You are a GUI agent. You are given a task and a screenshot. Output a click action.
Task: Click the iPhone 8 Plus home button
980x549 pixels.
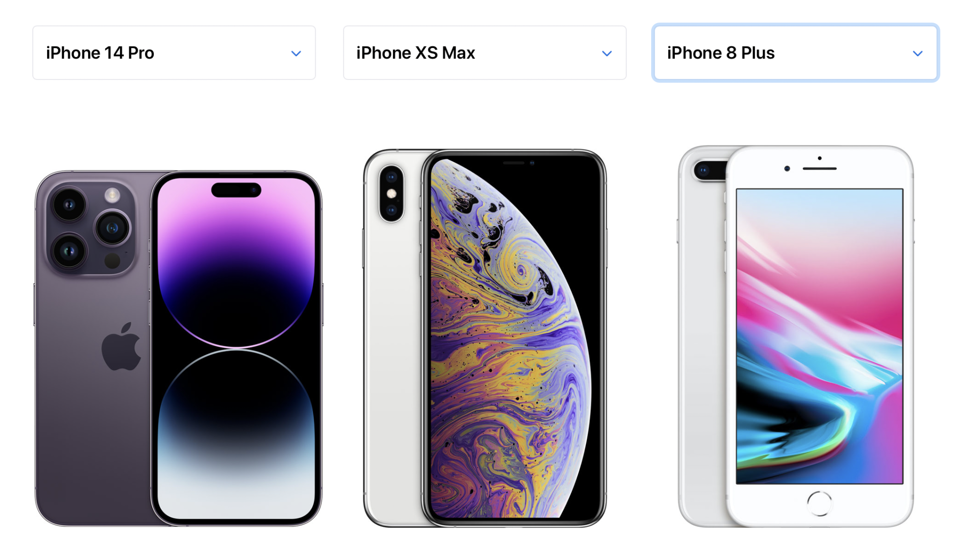coord(819,503)
